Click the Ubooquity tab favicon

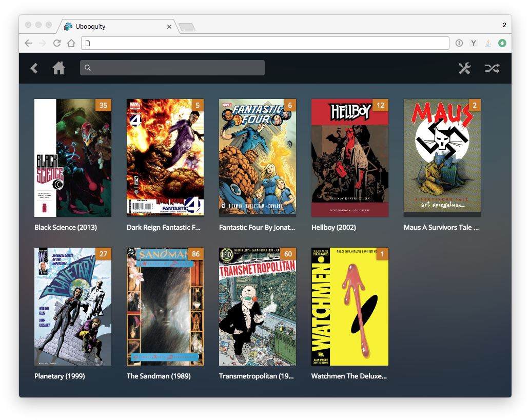point(68,26)
